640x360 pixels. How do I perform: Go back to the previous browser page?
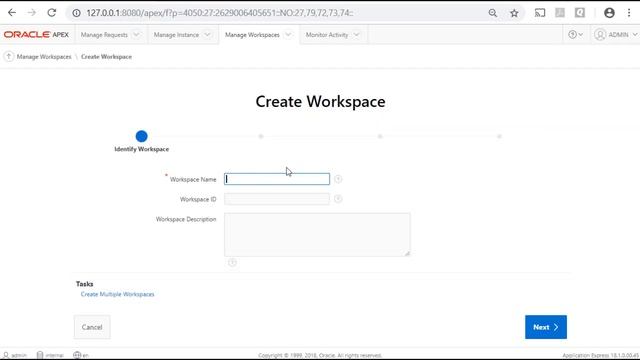coord(12,13)
